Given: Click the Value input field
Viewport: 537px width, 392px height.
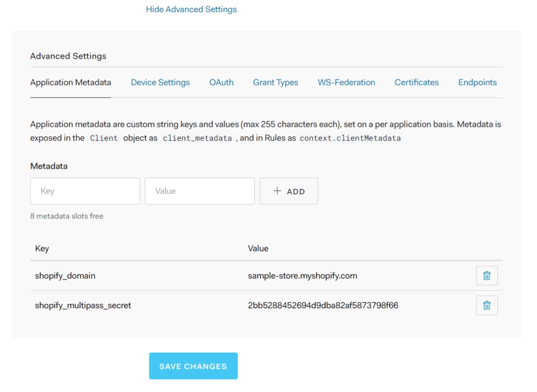Looking at the screenshot, I should pyautogui.click(x=199, y=191).
